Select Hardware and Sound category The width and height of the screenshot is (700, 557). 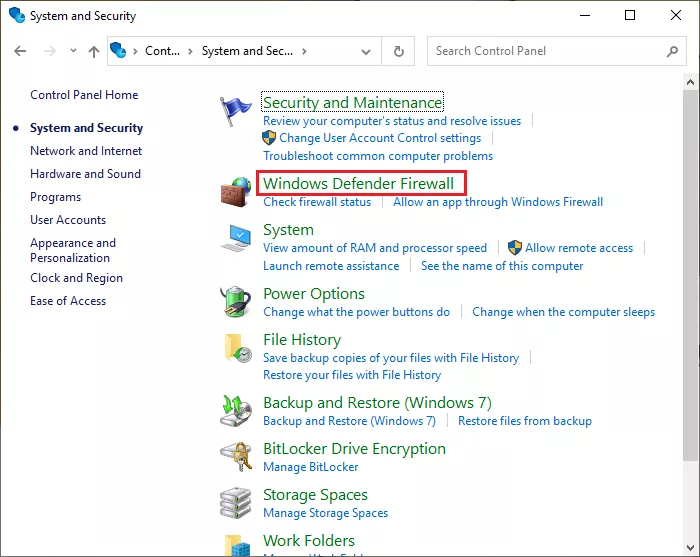85,174
